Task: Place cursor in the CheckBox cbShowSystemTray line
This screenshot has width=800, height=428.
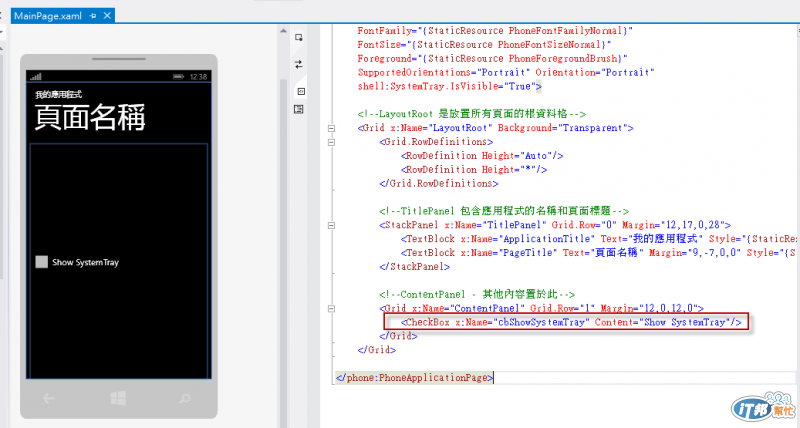Action: pos(571,322)
